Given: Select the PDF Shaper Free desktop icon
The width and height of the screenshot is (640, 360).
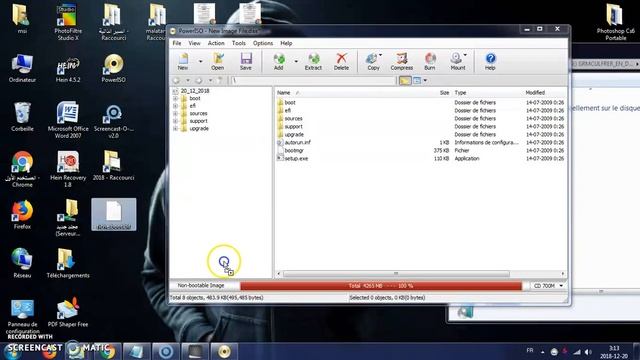Looking at the screenshot, I should click(x=68, y=312).
